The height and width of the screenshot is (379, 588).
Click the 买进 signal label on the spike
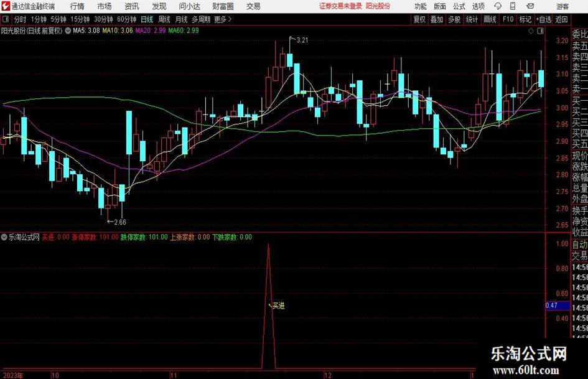pos(279,306)
